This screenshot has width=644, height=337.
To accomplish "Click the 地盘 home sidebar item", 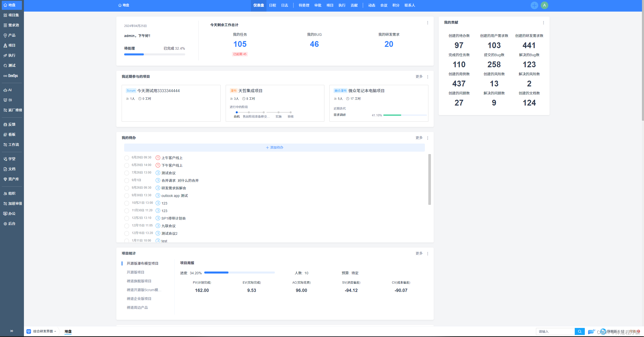I will [x=12, y=5].
